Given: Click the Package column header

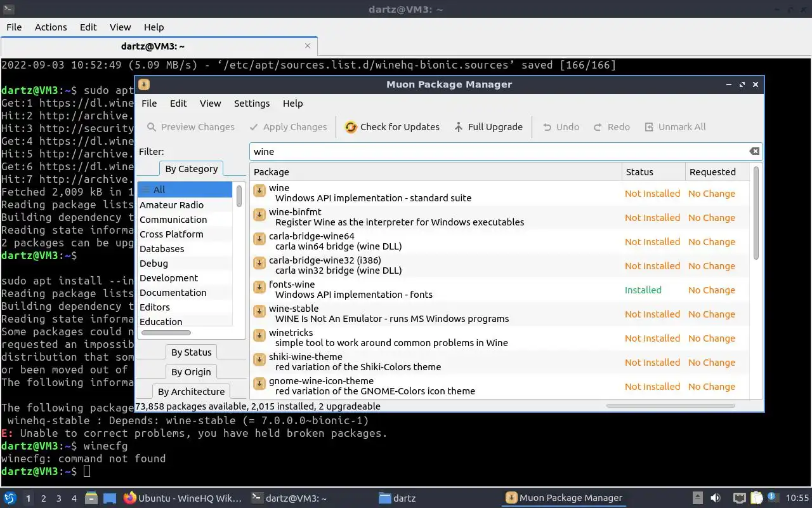Looking at the screenshot, I should pos(436,172).
